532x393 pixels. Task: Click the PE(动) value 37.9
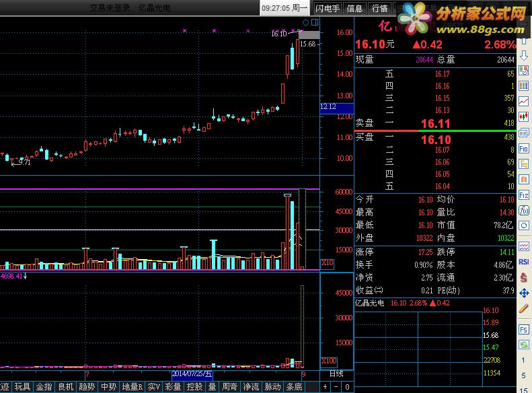509,291
